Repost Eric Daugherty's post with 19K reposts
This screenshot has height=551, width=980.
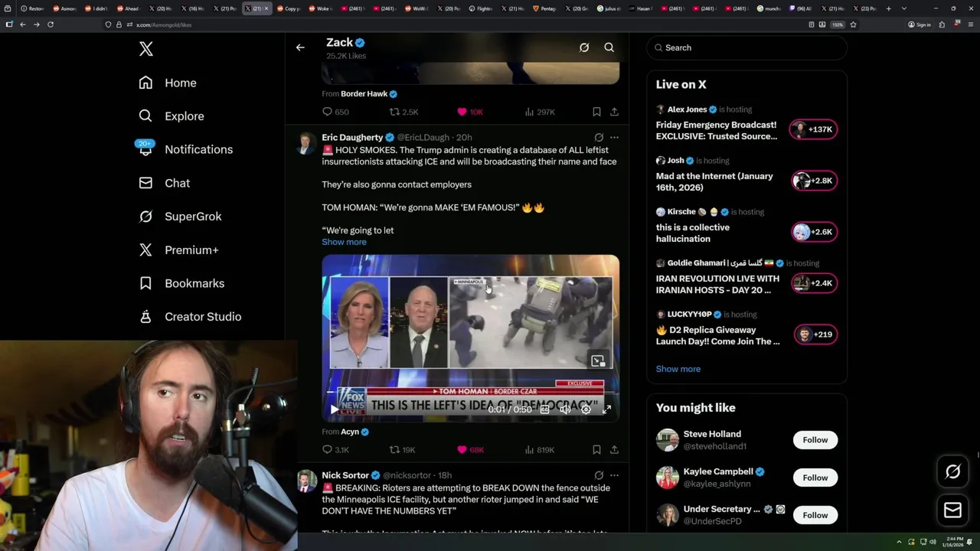[402, 450]
